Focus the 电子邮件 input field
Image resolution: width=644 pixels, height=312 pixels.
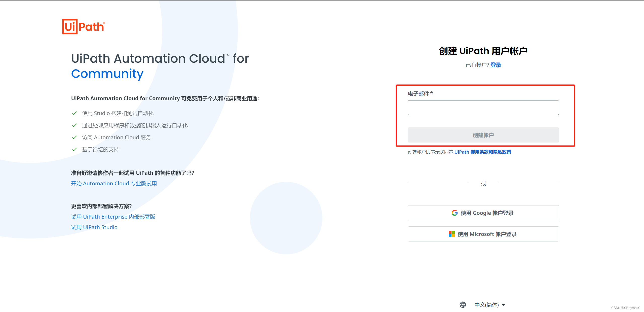coord(483,108)
